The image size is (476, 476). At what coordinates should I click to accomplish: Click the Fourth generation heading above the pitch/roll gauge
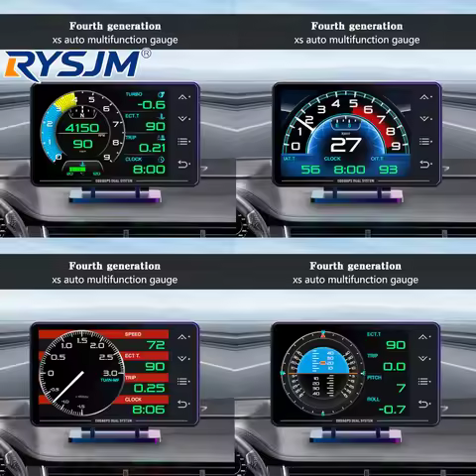tap(355, 266)
